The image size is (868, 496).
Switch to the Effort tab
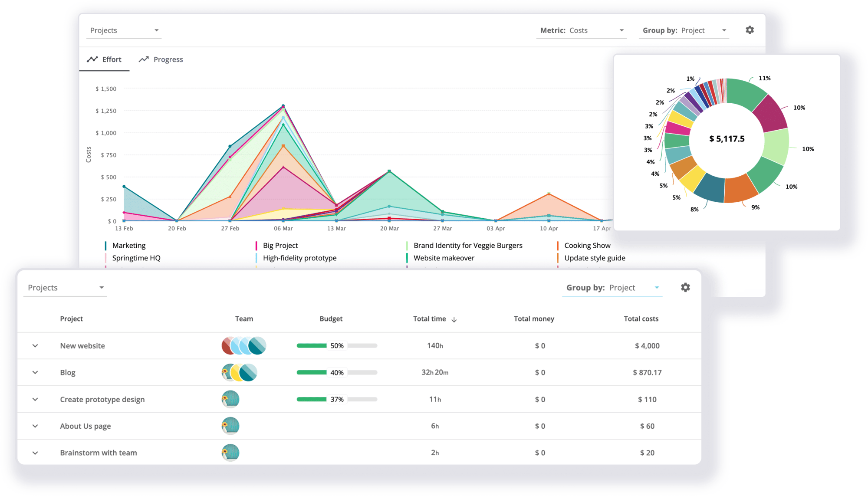tap(104, 59)
